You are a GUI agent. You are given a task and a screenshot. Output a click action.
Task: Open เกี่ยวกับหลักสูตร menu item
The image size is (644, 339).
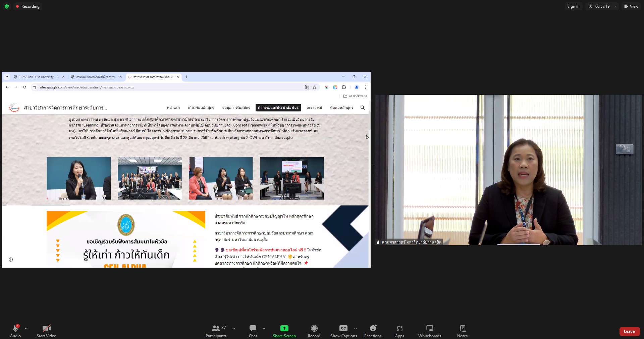[x=201, y=108]
